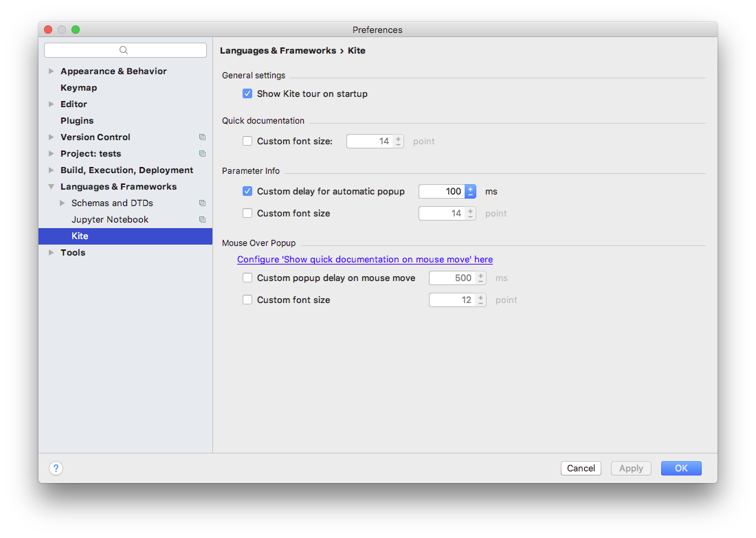Focus the preferences search field

click(125, 50)
